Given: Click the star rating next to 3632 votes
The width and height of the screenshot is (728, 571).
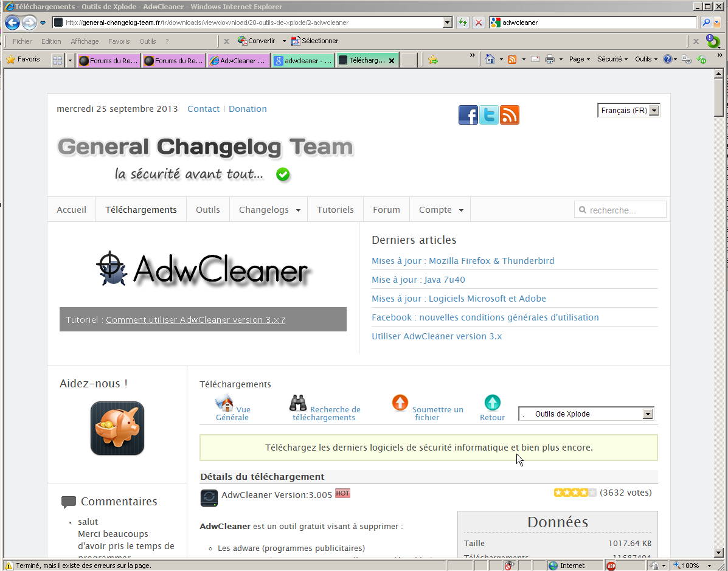Looking at the screenshot, I should pos(575,493).
